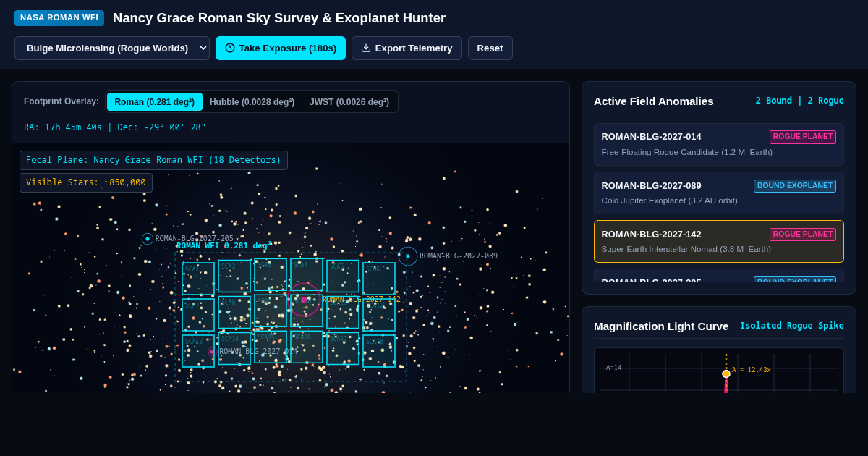
Task: Click the SCA5 detector tile
Action: [x=343, y=276]
